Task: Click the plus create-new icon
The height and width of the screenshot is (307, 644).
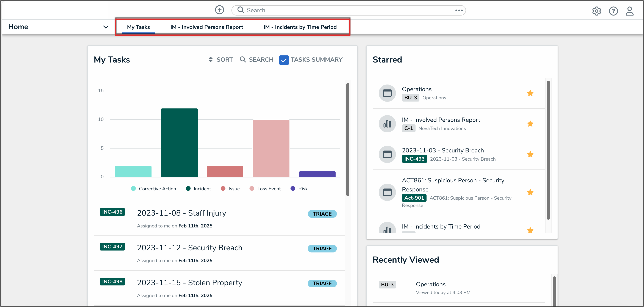Action: [x=219, y=10]
